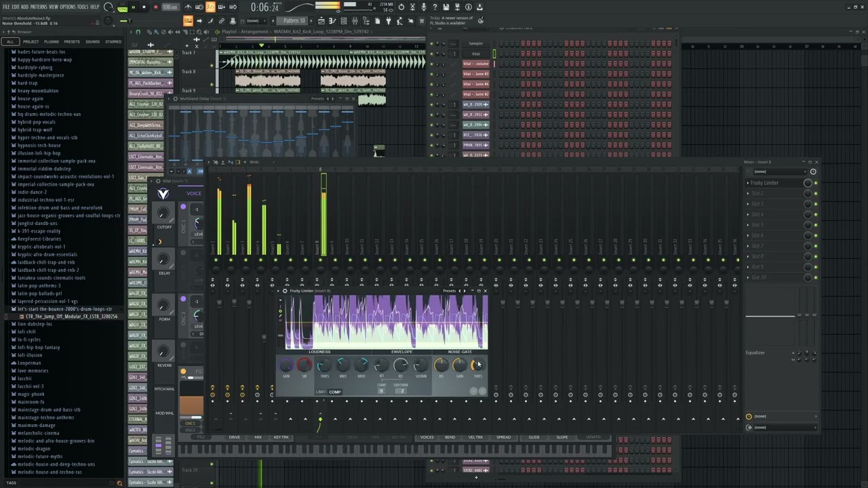Open the PATTERNS menu
The image size is (868, 488).
pyautogui.click(x=39, y=7)
